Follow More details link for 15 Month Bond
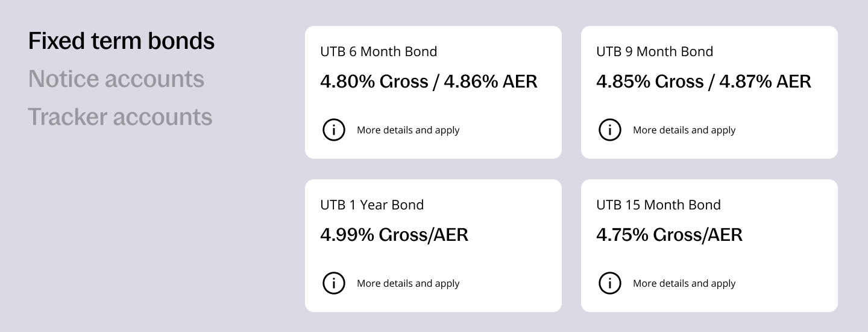The width and height of the screenshot is (868, 332). 684,284
